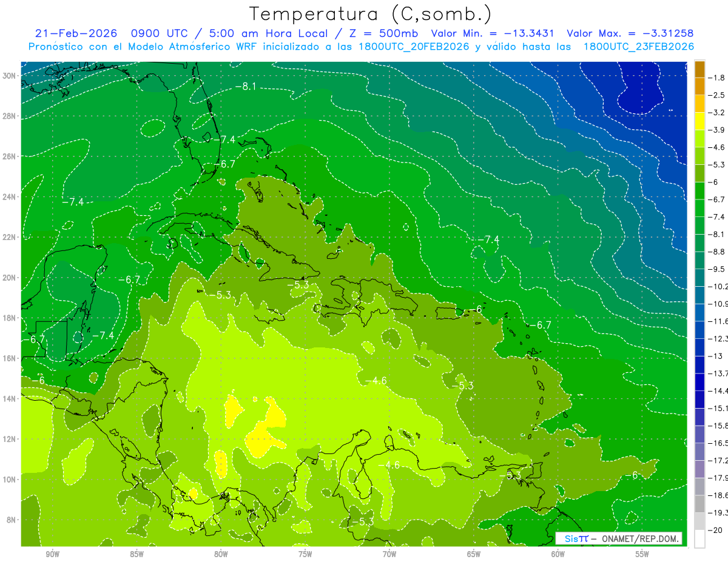Click the -3.2 colorbar legend value
The width and height of the screenshot is (728, 562).
tap(718, 113)
